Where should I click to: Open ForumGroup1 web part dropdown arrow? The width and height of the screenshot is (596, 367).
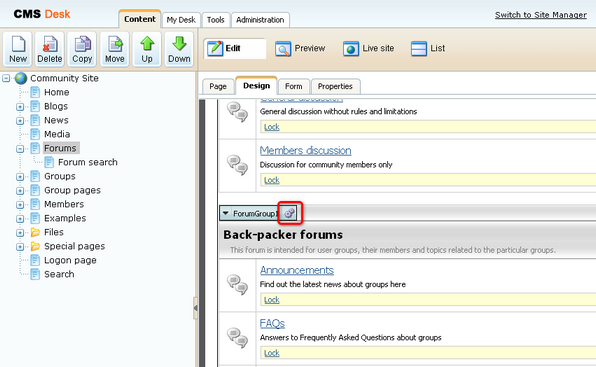coord(225,213)
